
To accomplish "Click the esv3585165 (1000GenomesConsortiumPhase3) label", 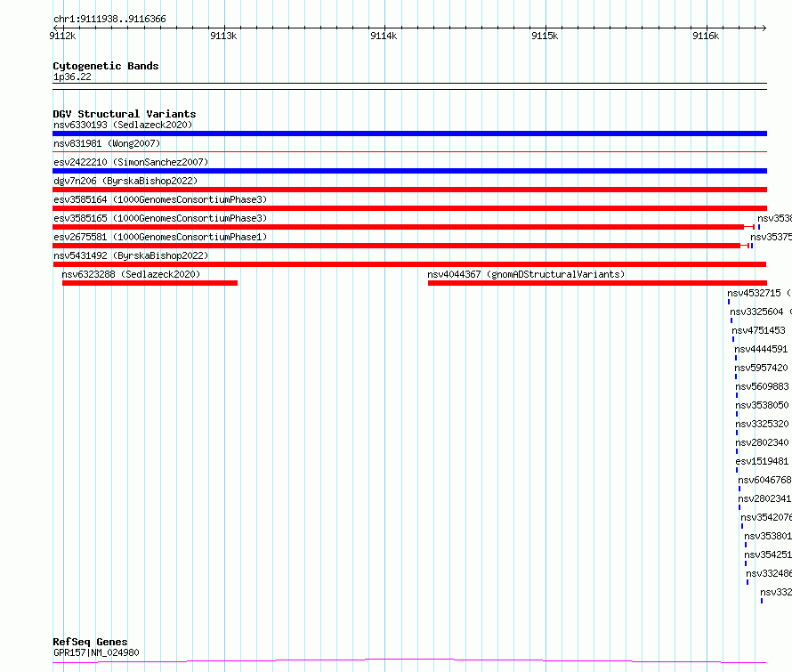I will [160, 218].
